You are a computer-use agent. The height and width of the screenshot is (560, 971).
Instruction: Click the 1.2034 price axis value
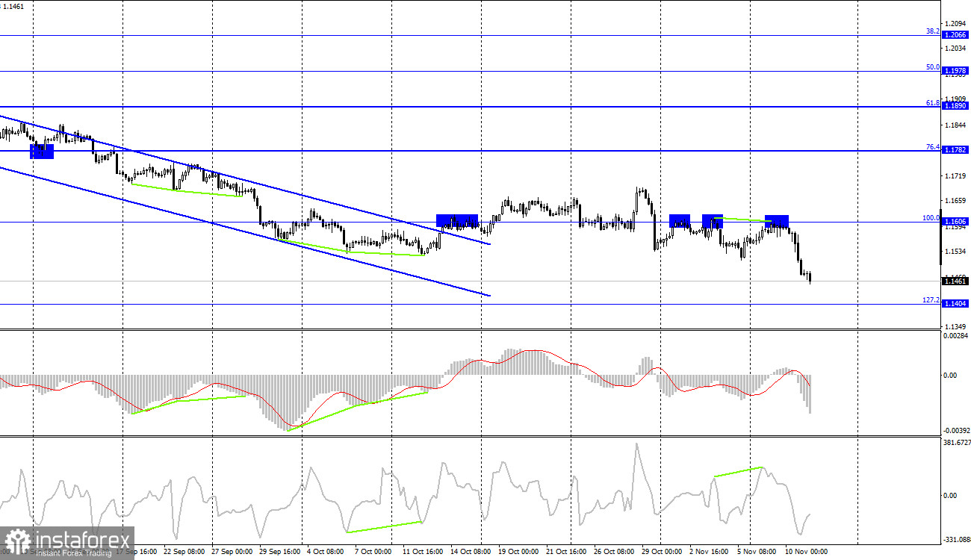pyautogui.click(x=957, y=48)
